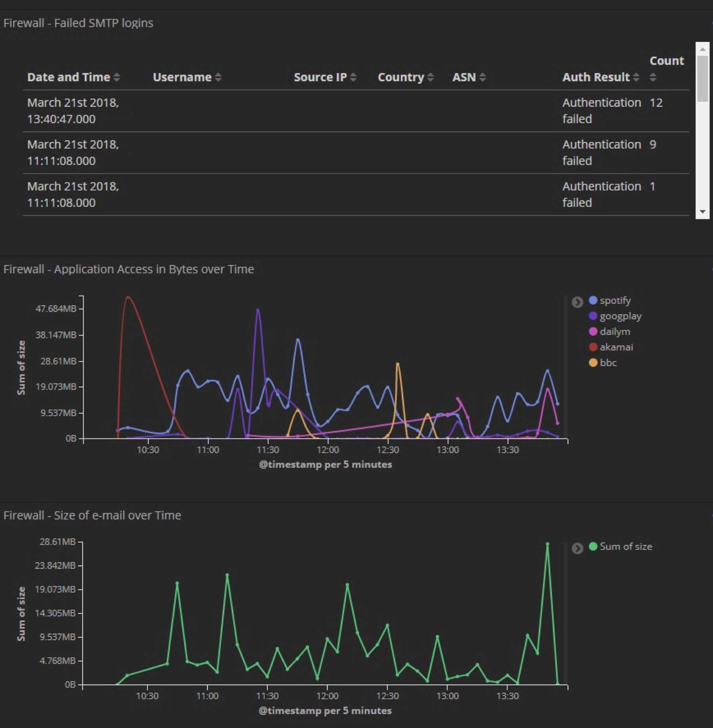This screenshot has height=728, width=713.
Task: Click the SMTP logins table scrollbar thumb
Action: tap(703, 78)
